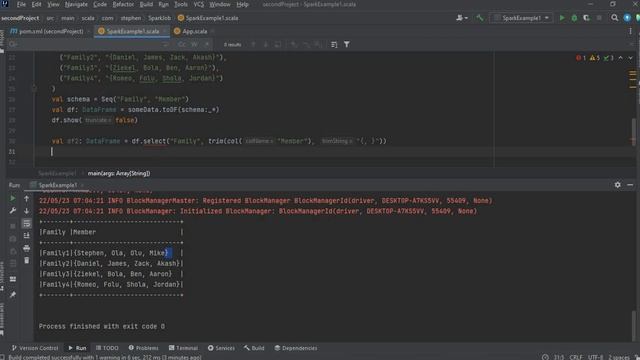Click secondProject in breadcrumb path

click(x=20, y=18)
